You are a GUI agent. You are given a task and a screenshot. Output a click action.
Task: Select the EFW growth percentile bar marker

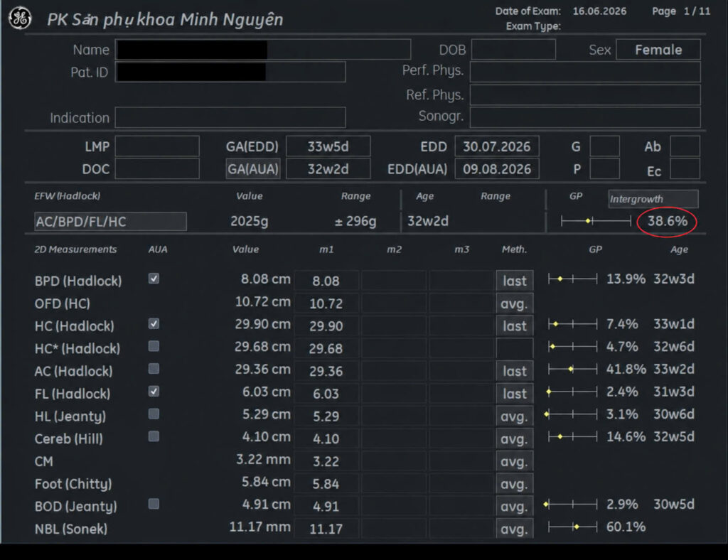tap(588, 221)
